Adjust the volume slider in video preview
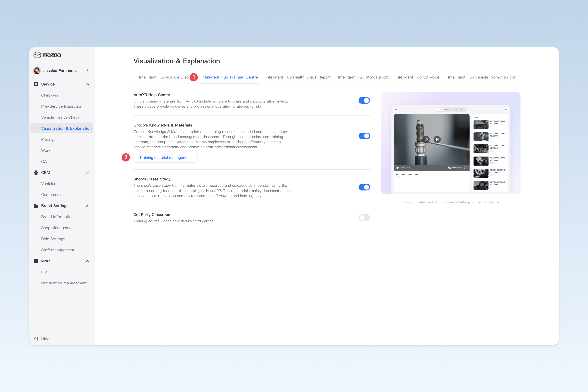 click(457, 168)
